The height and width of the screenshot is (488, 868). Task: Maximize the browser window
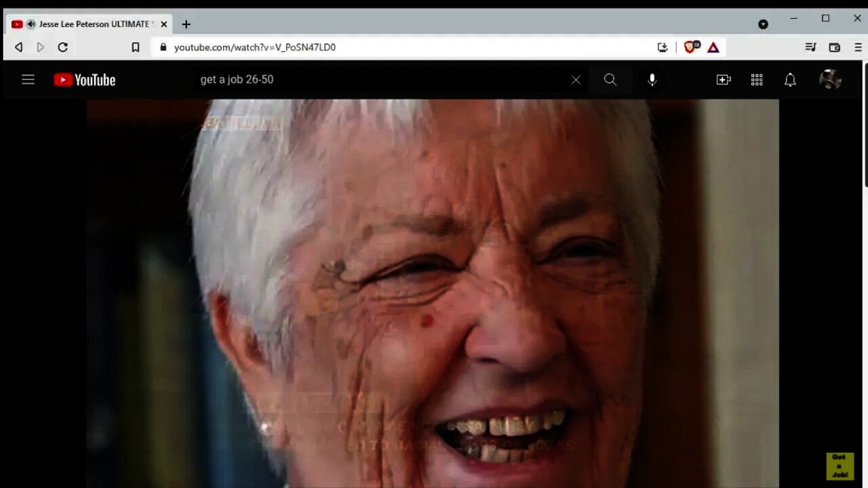coord(825,18)
